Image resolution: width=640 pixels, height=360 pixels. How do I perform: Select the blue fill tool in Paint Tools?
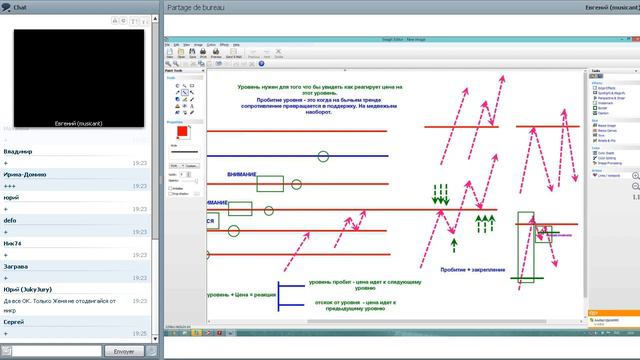click(x=178, y=99)
